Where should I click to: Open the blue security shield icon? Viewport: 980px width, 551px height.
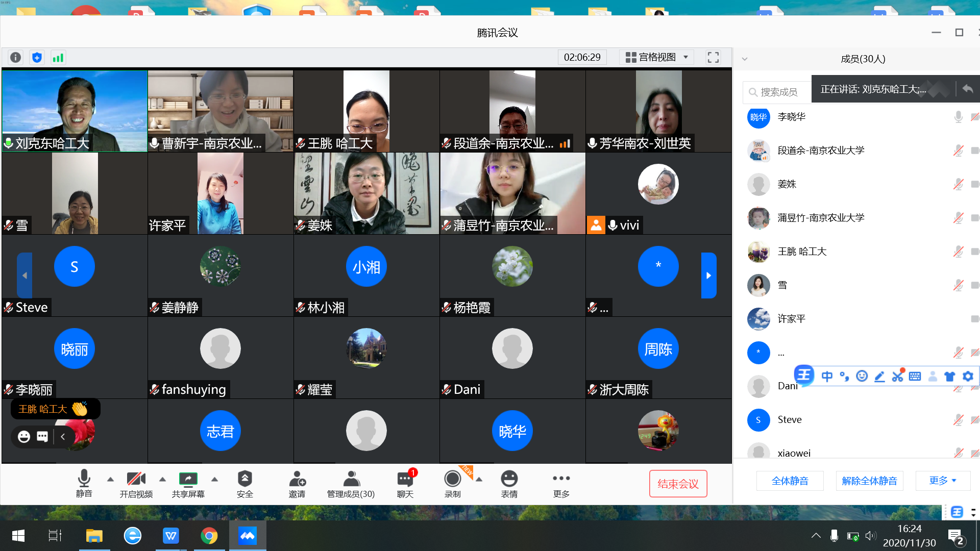(x=37, y=57)
